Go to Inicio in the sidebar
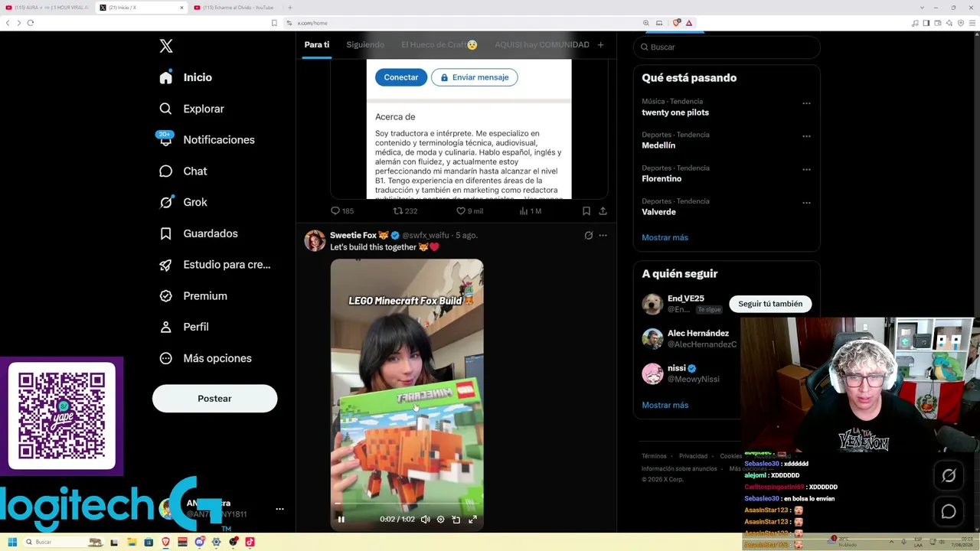 pos(185,77)
